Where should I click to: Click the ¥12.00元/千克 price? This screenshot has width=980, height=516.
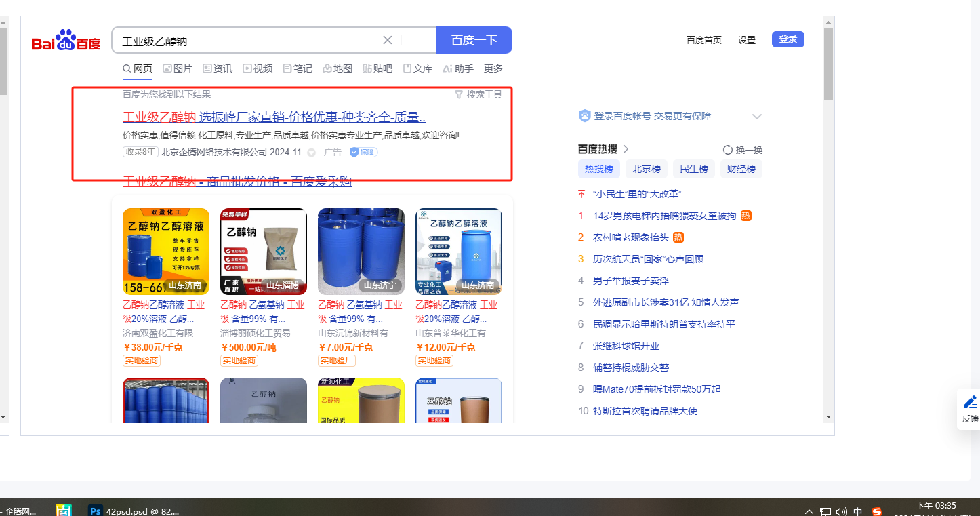pyautogui.click(x=445, y=347)
